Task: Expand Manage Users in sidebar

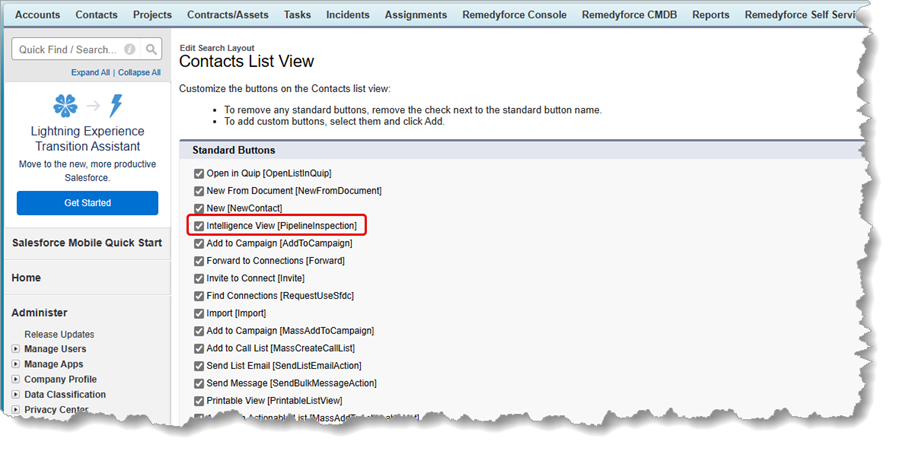Action: point(15,348)
